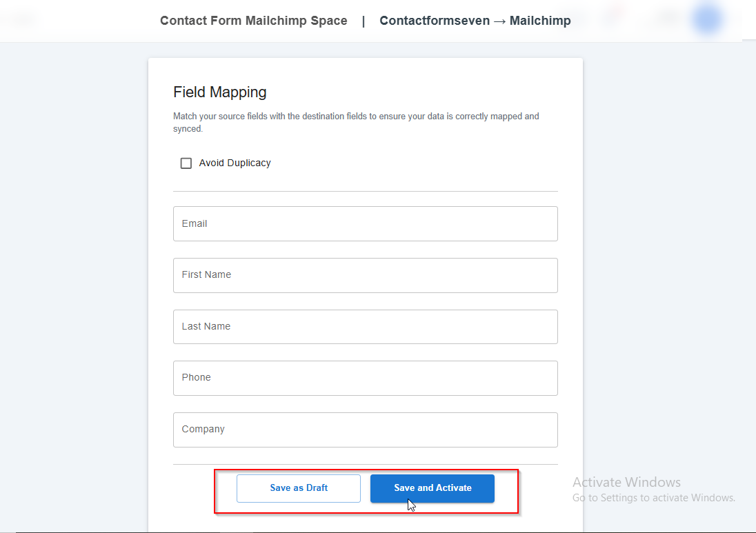Click the field matching description paragraph
The height and width of the screenshot is (533, 756).
click(355, 122)
